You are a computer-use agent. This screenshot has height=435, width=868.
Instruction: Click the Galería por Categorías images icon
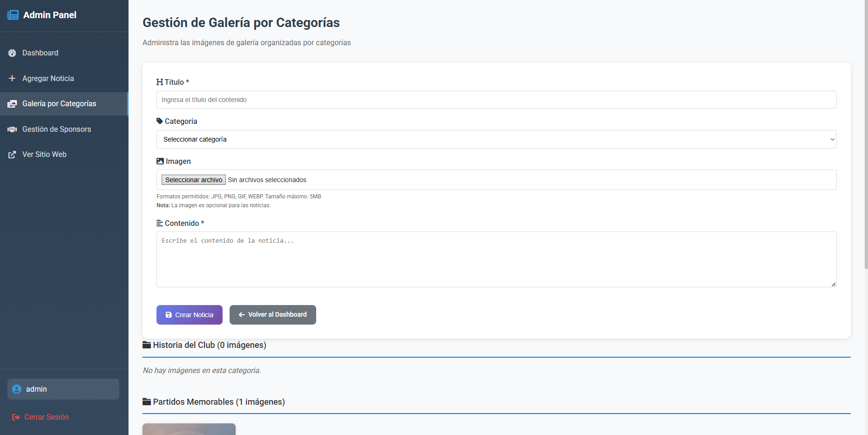12,104
